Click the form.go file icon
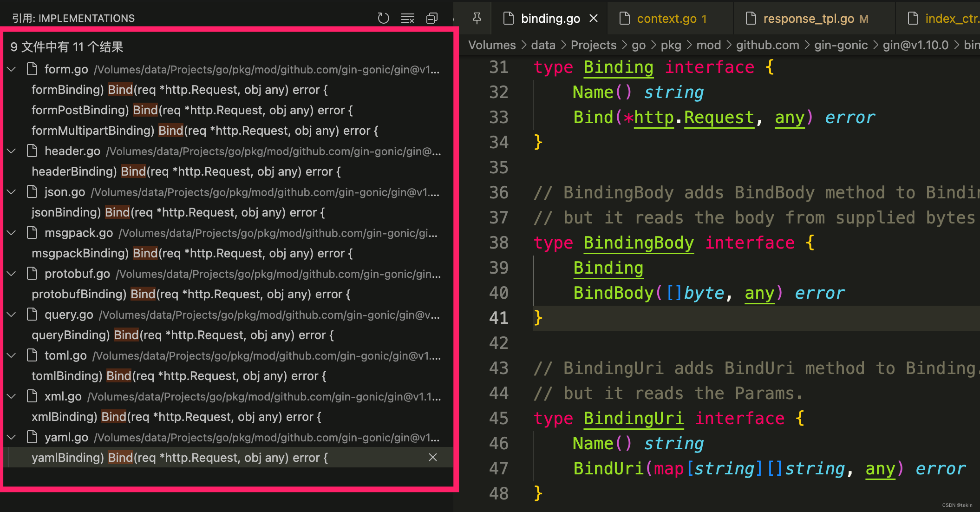The height and width of the screenshot is (512, 980). (x=32, y=69)
